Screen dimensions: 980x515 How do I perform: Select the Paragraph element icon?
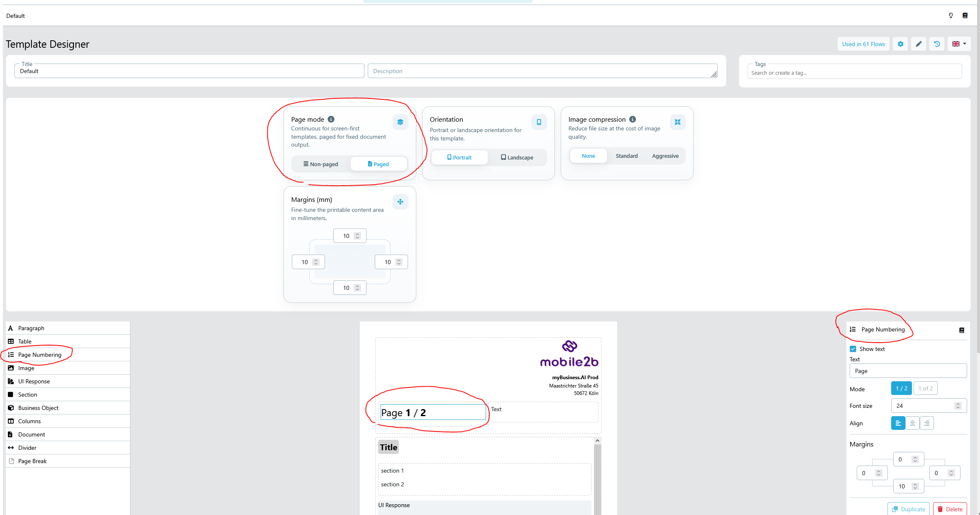click(11, 328)
